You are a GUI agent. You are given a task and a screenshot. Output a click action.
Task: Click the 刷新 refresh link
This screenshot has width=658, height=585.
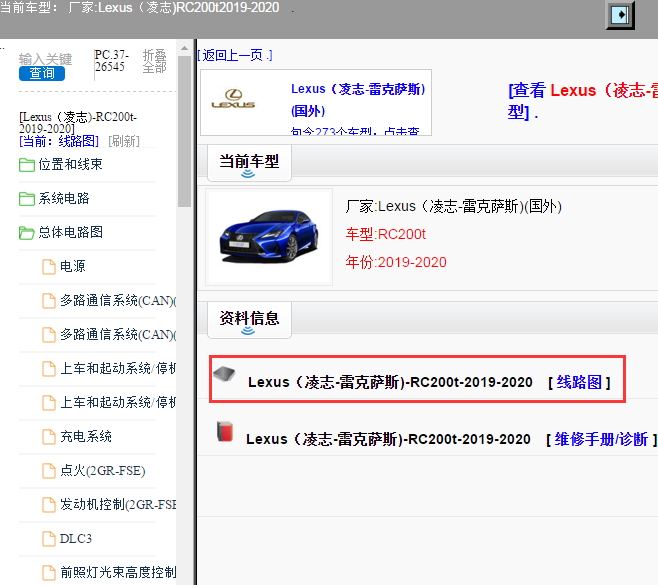tap(124, 141)
